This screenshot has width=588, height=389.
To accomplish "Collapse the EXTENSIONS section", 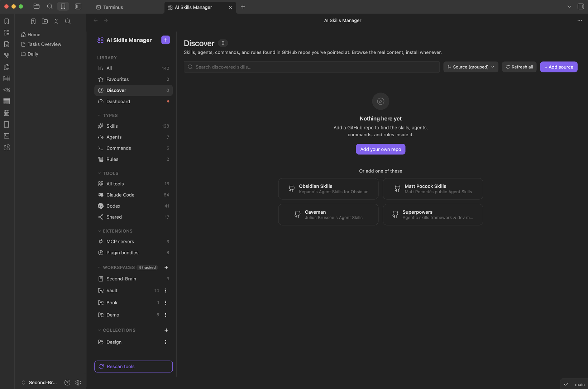I will click(115, 231).
